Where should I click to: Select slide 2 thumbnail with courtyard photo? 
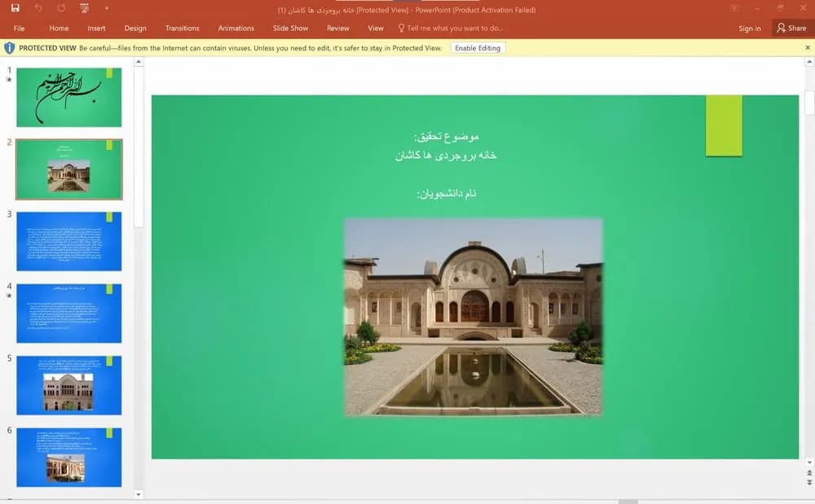(x=69, y=169)
